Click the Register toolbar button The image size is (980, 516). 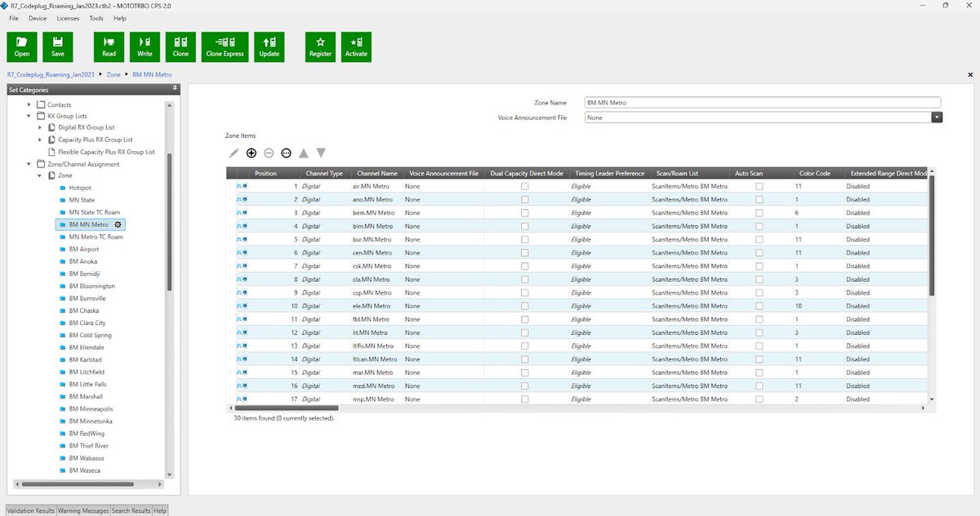[x=320, y=47]
